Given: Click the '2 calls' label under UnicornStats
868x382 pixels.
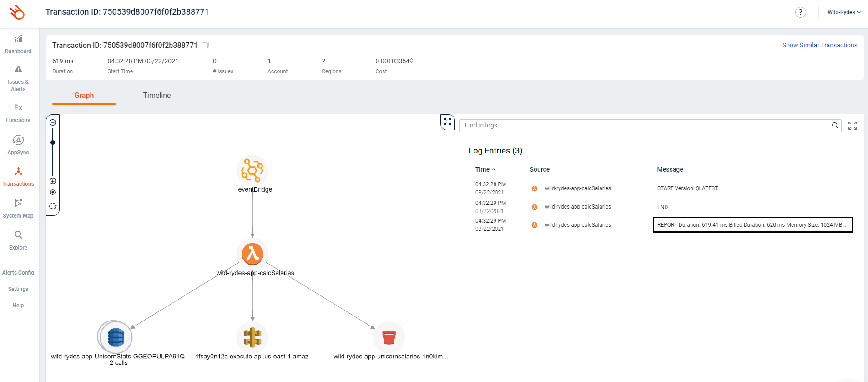Looking at the screenshot, I should pyautogui.click(x=118, y=363).
